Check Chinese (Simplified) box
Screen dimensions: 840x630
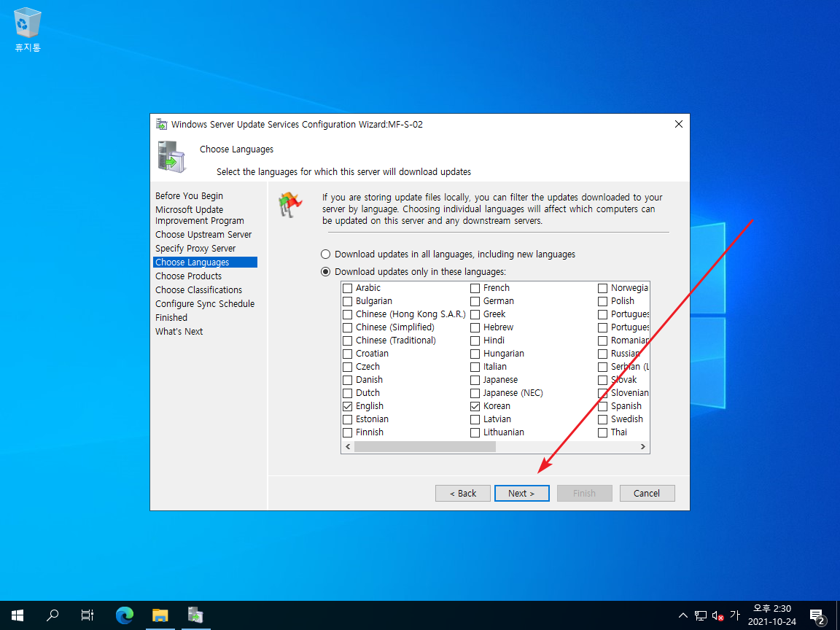pyautogui.click(x=348, y=327)
